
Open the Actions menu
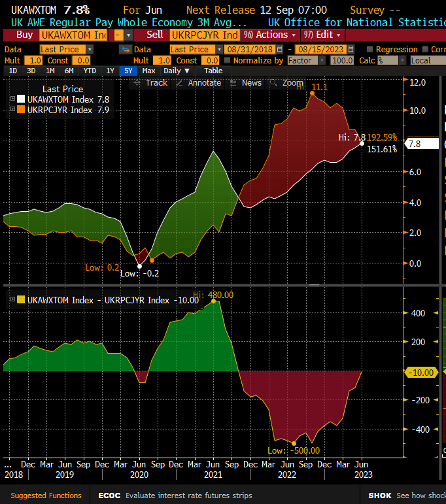pyautogui.click(x=267, y=35)
